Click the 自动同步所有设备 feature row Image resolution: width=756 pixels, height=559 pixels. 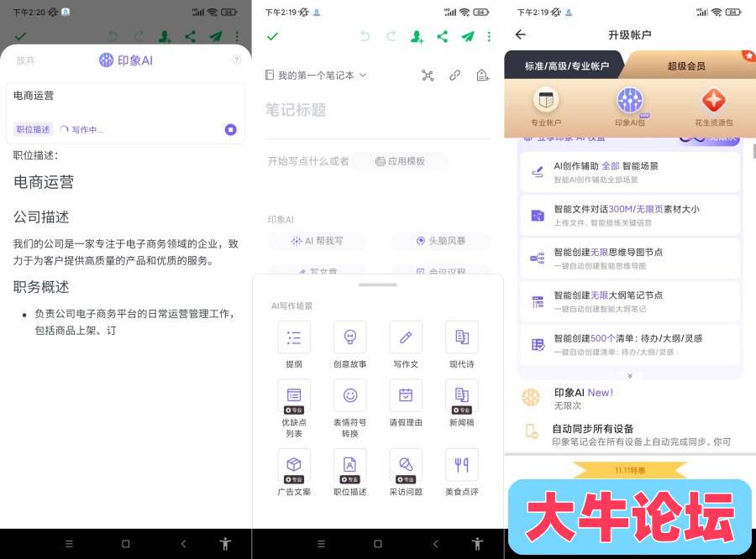630,434
